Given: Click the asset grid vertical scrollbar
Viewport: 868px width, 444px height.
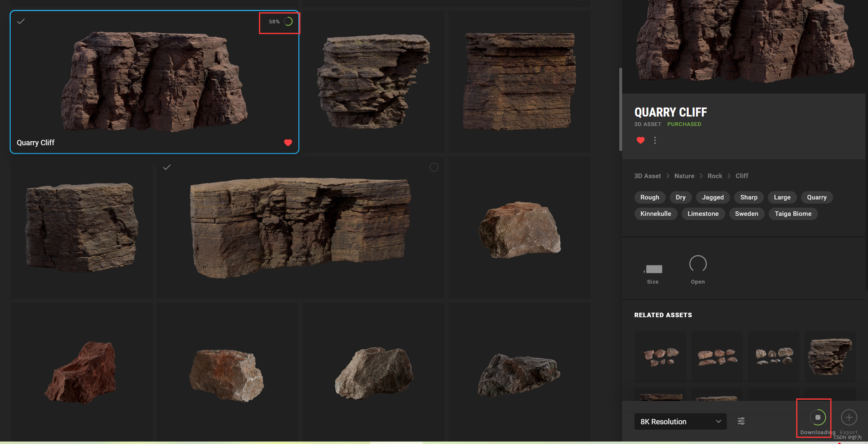Looking at the screenshot, I should [x=621, y=109].
